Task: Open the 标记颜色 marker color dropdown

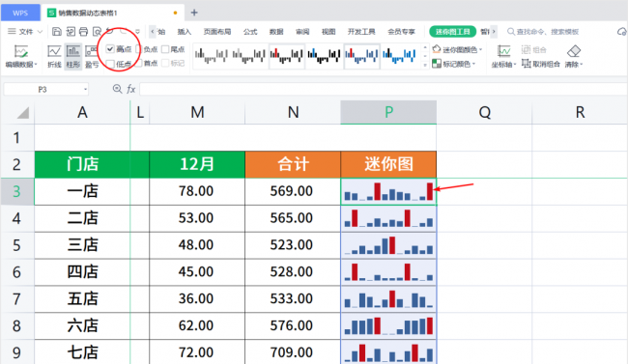Action: (454, 64)
